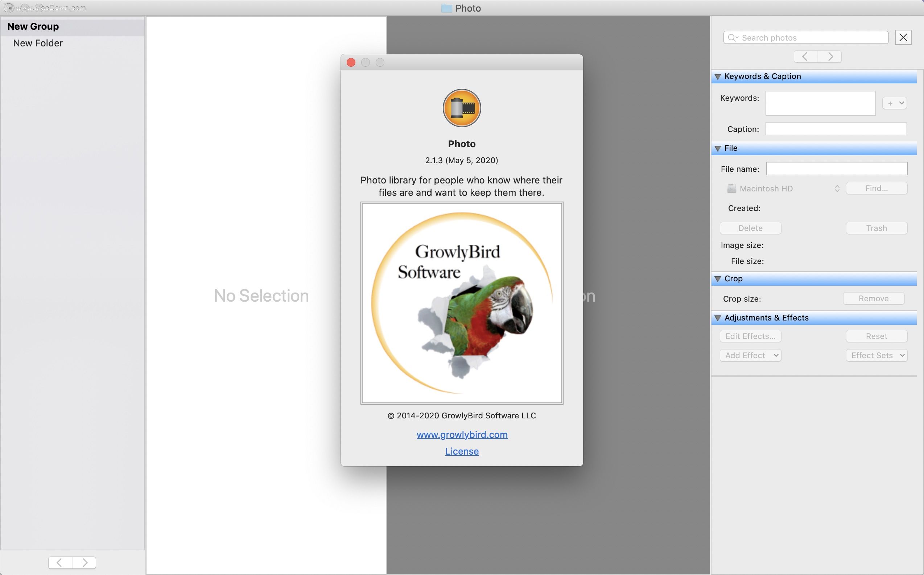Click the Photo app film-roll icon
The image size is (924, 575).
tap(461, 108)
